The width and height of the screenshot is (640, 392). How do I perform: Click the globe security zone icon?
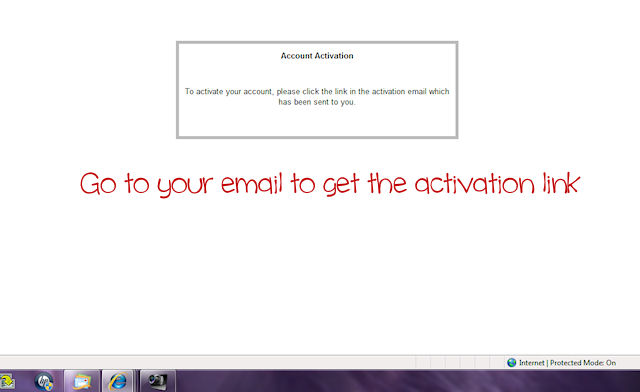point(511,363)
